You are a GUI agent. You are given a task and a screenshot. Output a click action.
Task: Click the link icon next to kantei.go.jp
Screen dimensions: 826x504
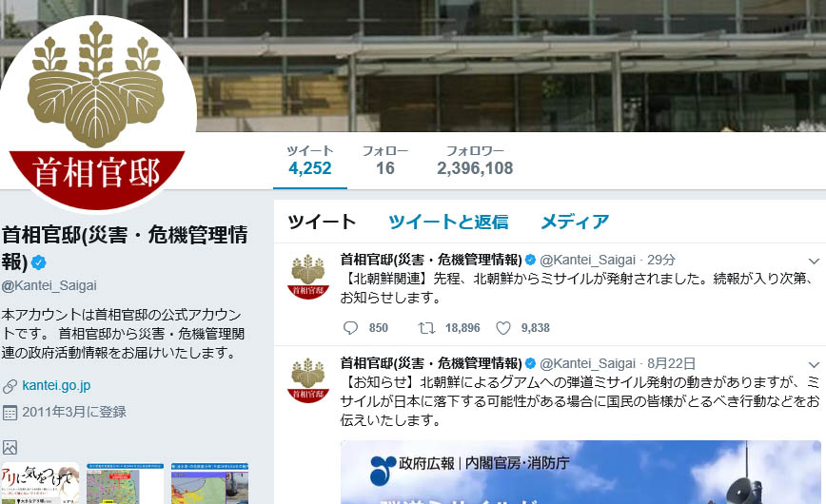tap(10, 386)
